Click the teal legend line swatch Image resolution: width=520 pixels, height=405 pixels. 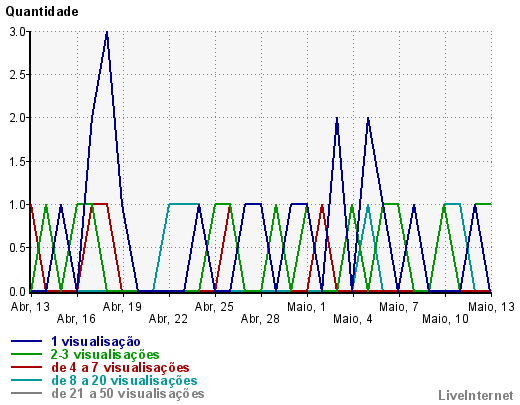(x=27, y=380)
